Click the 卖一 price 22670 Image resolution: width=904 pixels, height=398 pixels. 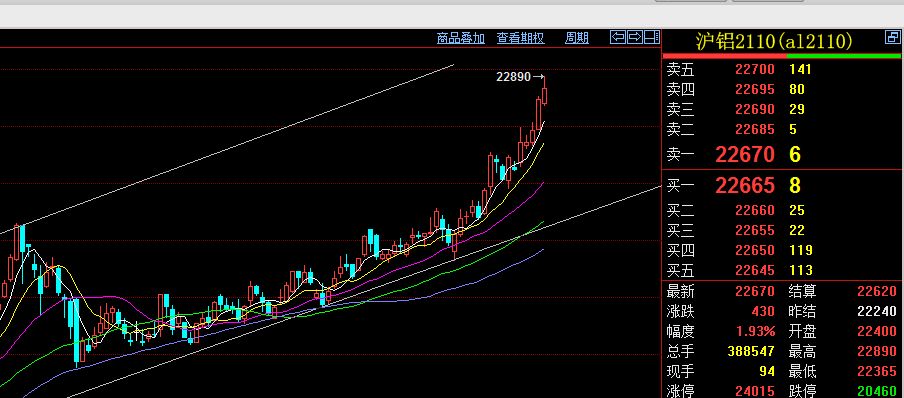745,155
